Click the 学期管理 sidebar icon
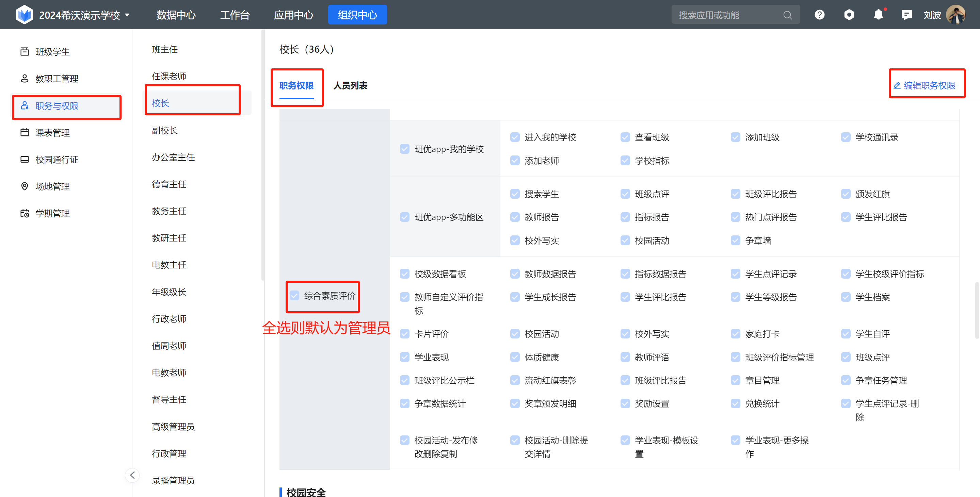 coord(25,213)
